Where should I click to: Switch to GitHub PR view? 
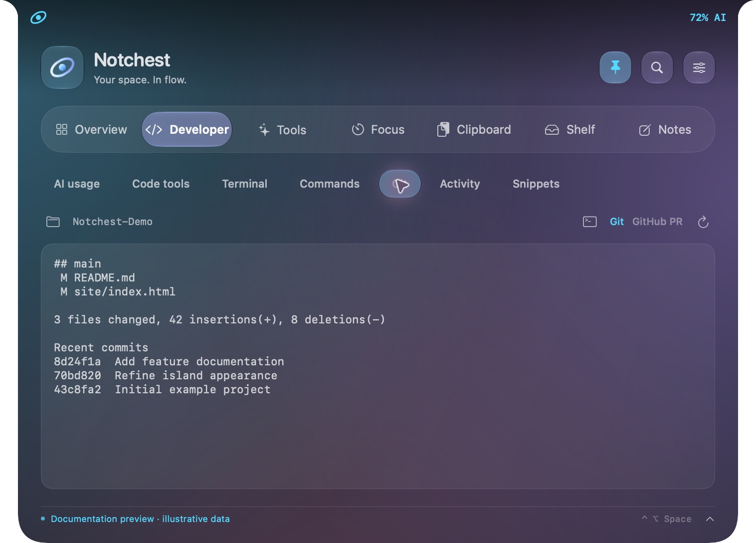pos(657,222)
